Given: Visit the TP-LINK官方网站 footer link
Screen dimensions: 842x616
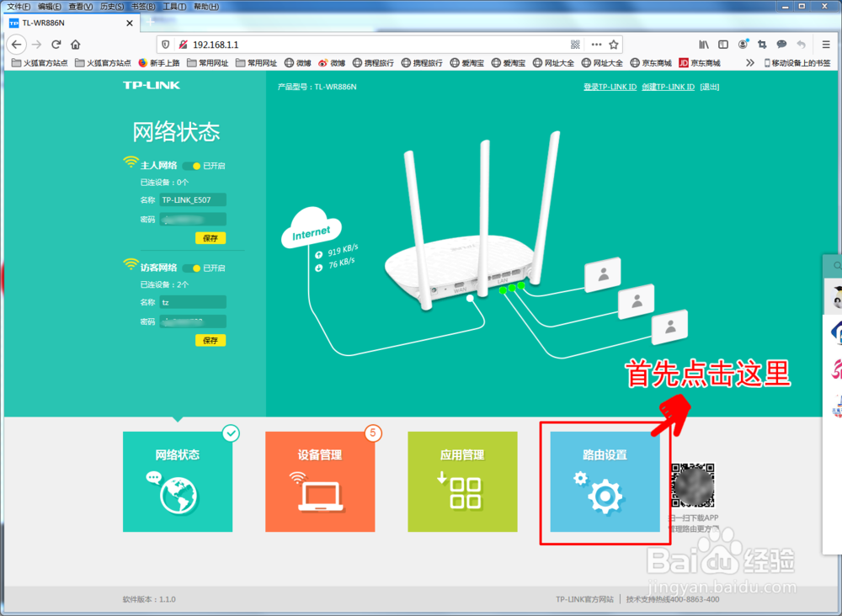Looking at the screenshot, I should click(x=584, y=599).
